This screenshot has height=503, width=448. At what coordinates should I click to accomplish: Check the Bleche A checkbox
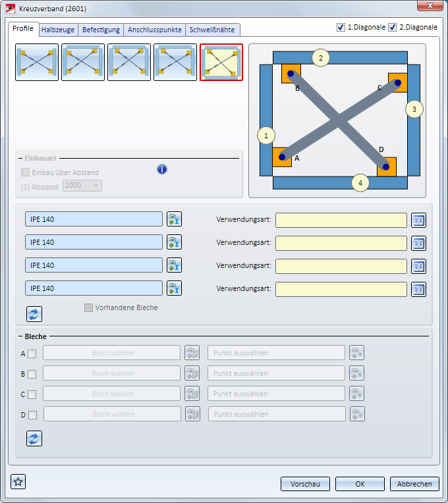(32, 354)
